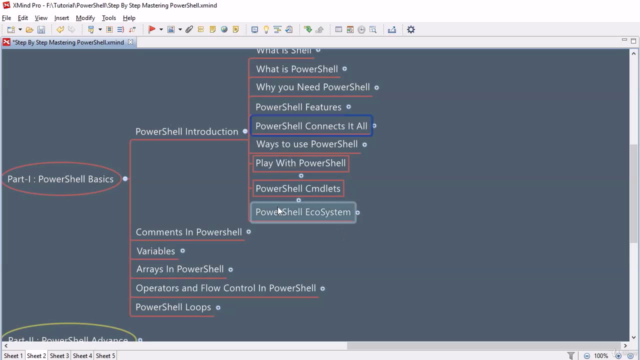
Task: Click the clock icon in the toolbar
Action: [362, 30]
